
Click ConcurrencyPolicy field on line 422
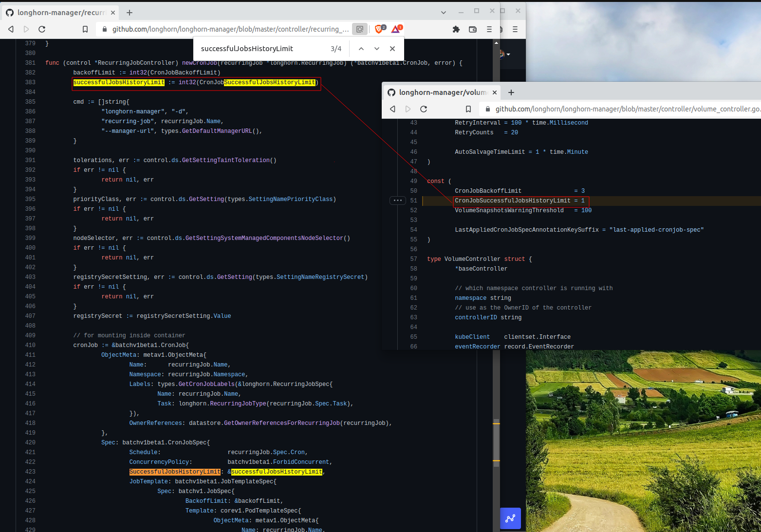click(x=159, y=462)
